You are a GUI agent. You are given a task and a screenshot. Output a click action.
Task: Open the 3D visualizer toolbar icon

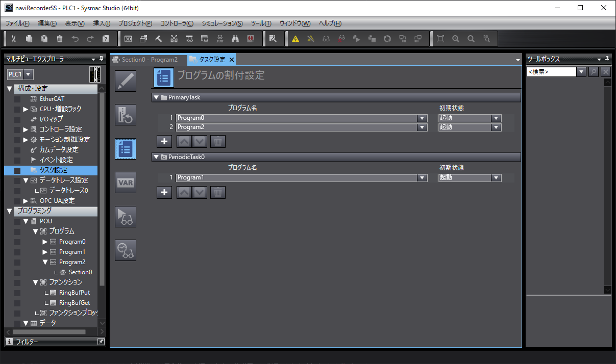click(128, 39)
